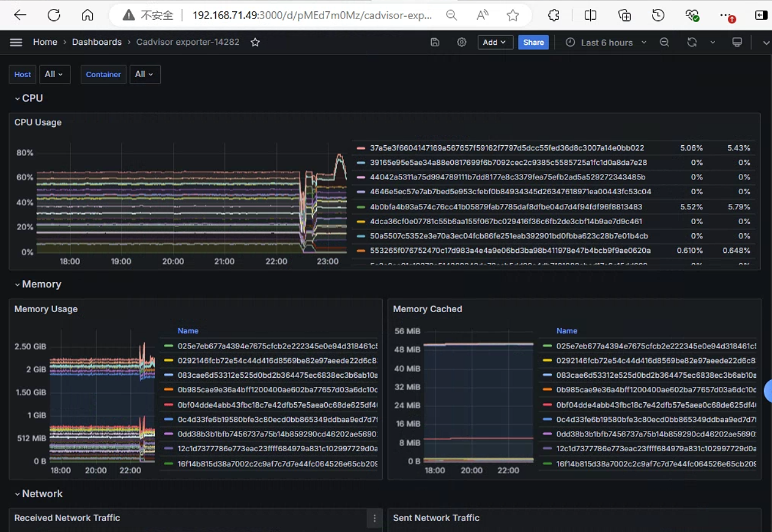The image size is (772, 532).
Task: Reload the browser page
Action: pos(54,16)
